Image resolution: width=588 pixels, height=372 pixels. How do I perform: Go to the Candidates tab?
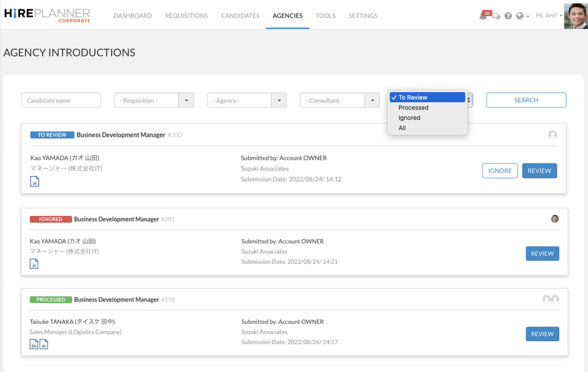tap(240, 16)
